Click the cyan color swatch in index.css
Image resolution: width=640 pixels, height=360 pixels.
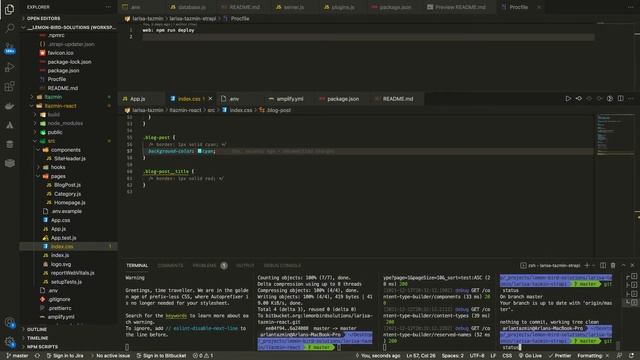[200, 151]
